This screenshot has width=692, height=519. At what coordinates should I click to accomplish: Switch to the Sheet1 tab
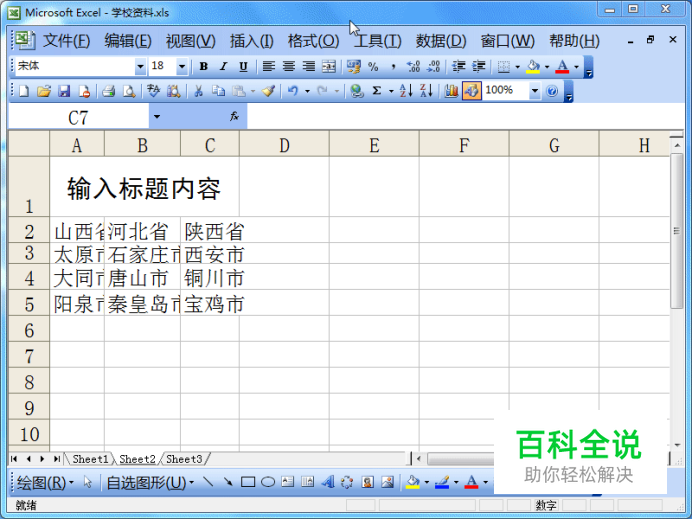[90, 459]
